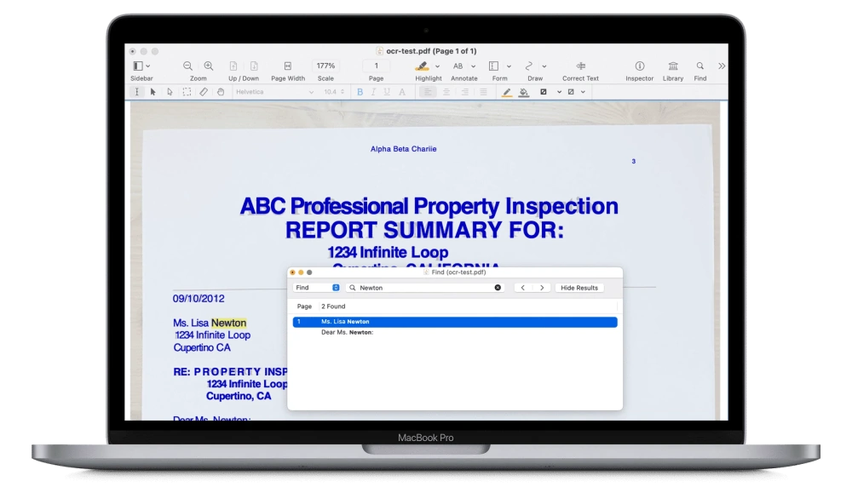Click the date 09/10/2012 in document

tap(199, 299)
